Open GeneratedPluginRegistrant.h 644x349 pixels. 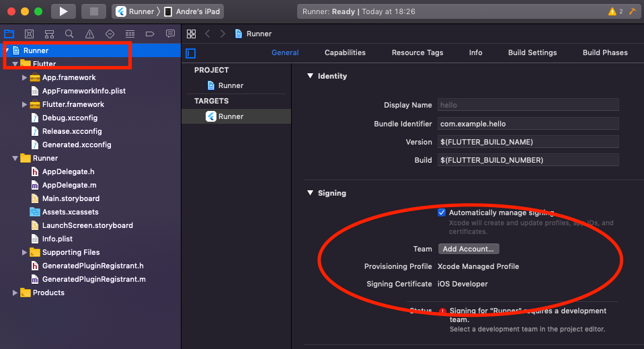pos(93,266)
